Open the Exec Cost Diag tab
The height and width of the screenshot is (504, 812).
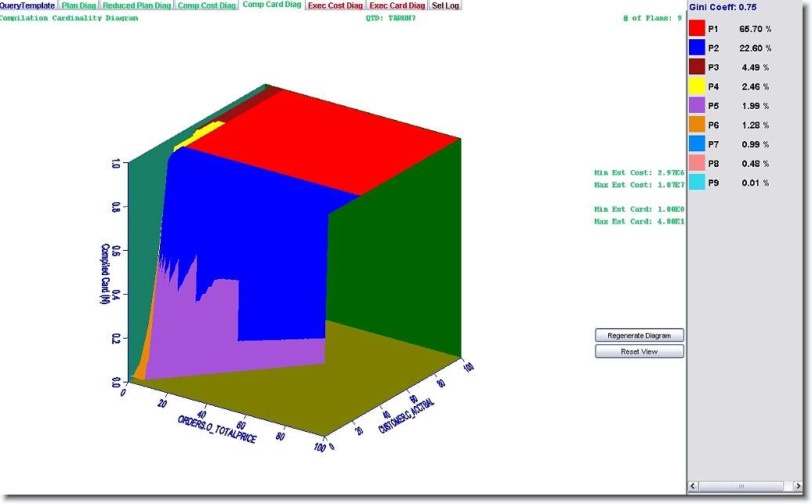pyautogui.click(x=335, y=5)
